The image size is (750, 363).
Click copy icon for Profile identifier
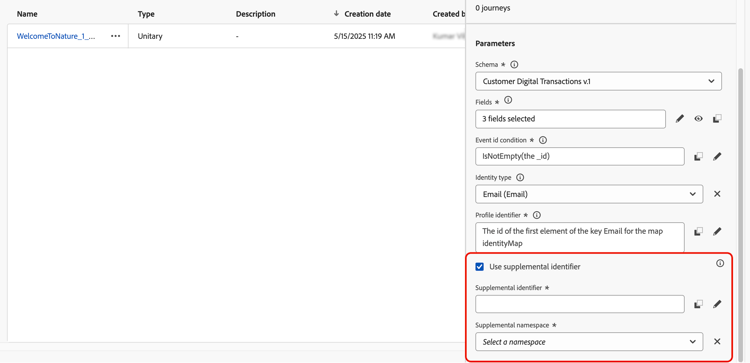[x=698, y=231]
